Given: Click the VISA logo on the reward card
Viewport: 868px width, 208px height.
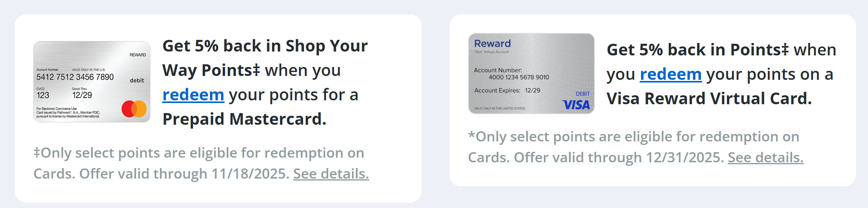Looking at the screenshot, I should coord(576,105).
